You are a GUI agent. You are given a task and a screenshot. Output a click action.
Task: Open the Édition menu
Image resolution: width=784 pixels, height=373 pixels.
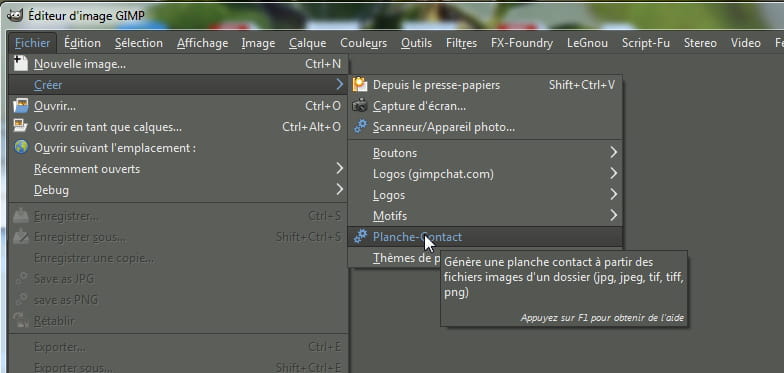point(82,43)
